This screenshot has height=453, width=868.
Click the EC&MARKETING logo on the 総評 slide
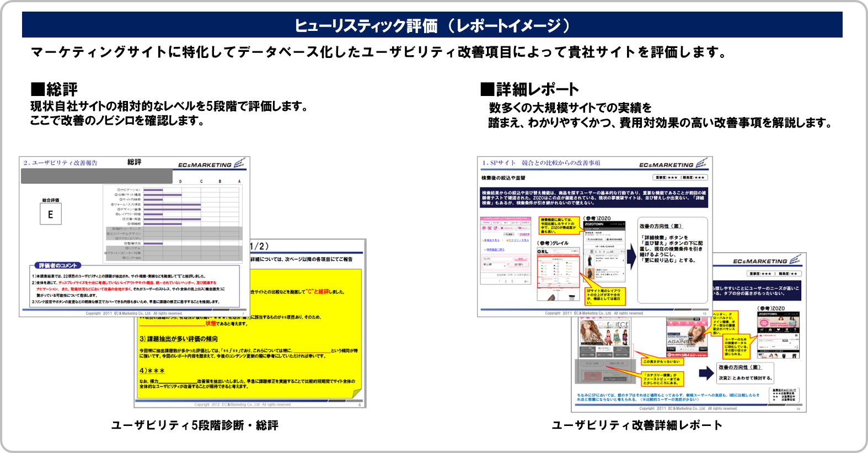click(x=211, y=164)
